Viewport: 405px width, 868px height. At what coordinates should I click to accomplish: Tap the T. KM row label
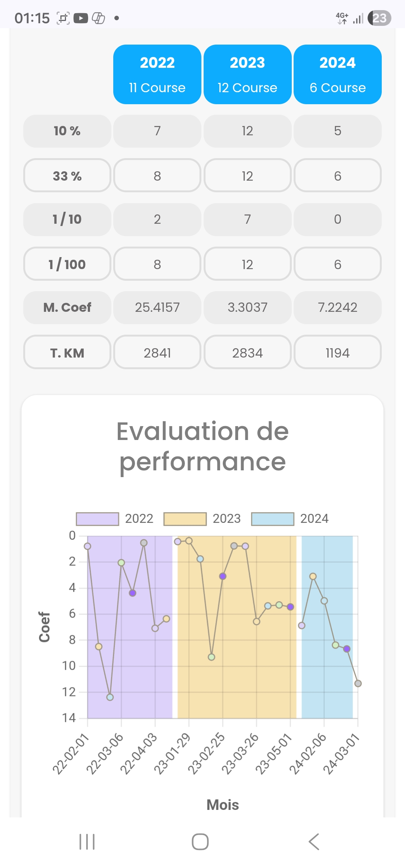click(x=67, y=353)
